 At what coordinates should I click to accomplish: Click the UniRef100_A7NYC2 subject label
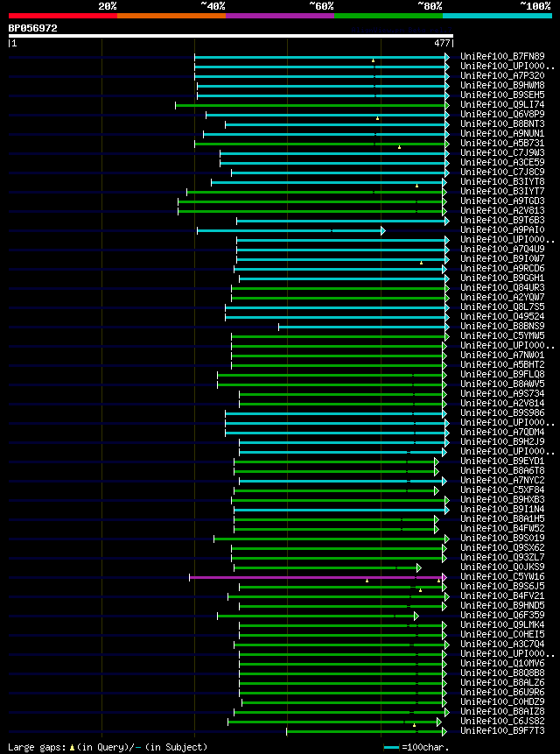click(502, 481)
